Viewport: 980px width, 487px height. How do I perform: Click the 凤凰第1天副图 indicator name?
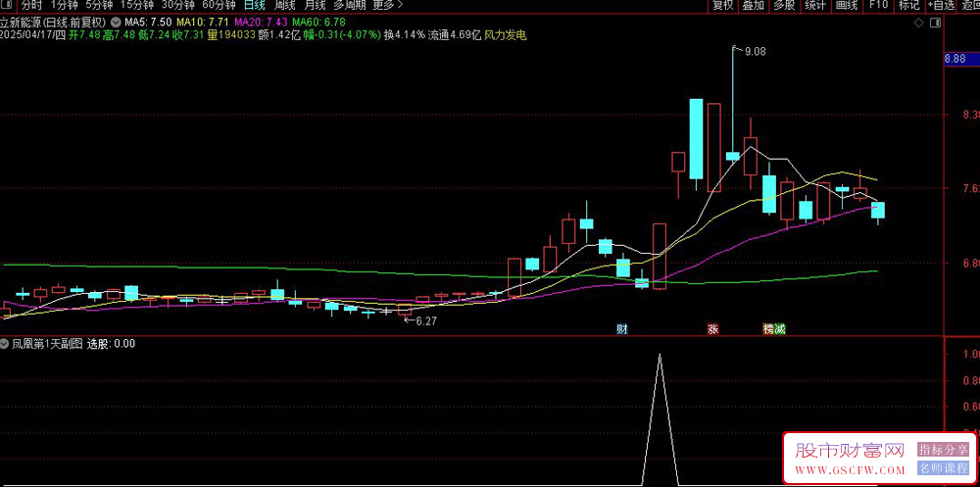(48, 343)
